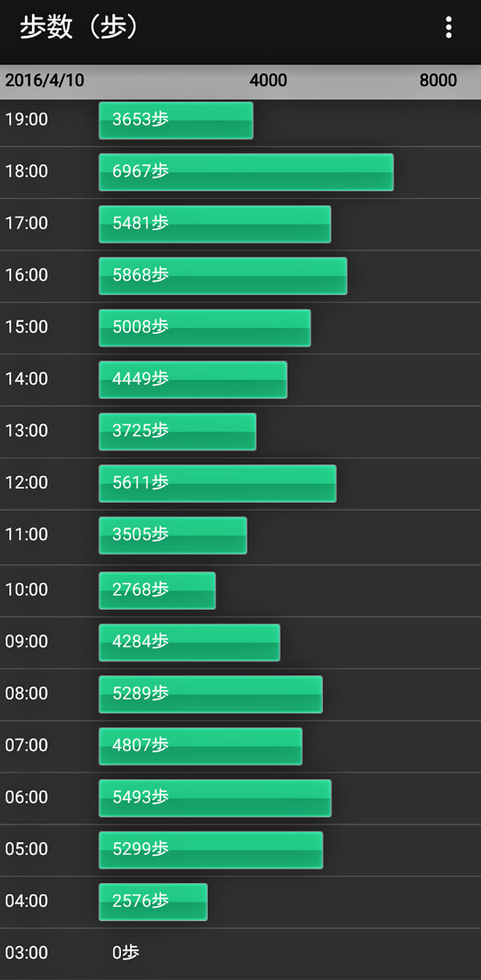Select the 14:00 bar with 4449歩
This screenshot has height=980, width=481.
tap(193, 380)
